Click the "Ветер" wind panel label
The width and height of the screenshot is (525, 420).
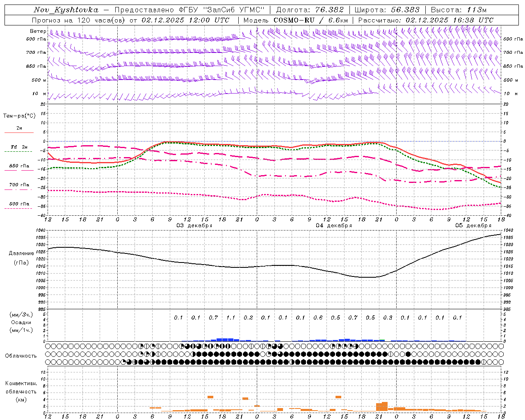[x=38, y=31]
